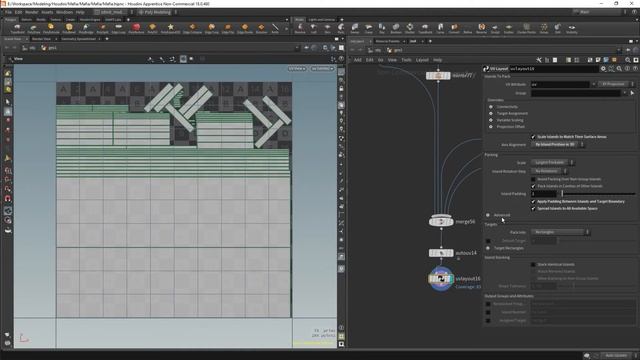Open the Help menu in the main menu bar
This screenshot has height=360, width=640.
[x=80, y=12]
